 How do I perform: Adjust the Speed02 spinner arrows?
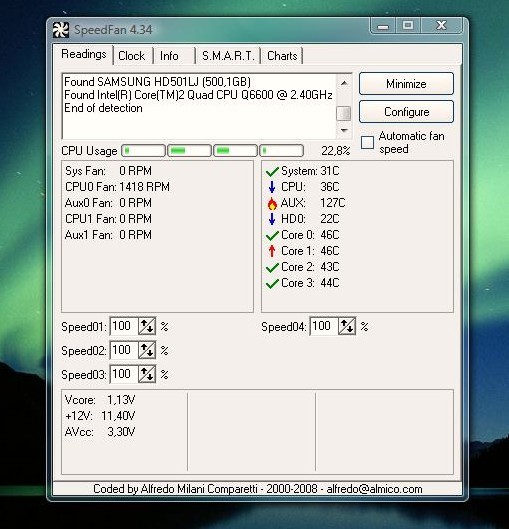coord(147,350)
